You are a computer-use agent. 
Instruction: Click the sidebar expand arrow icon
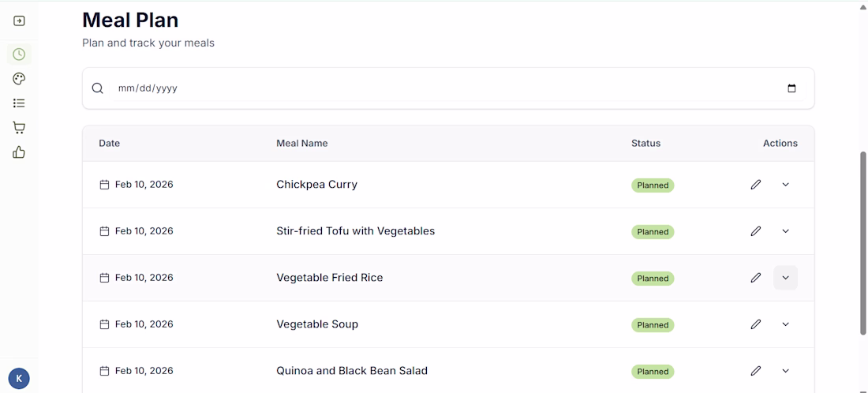(19, 21)
